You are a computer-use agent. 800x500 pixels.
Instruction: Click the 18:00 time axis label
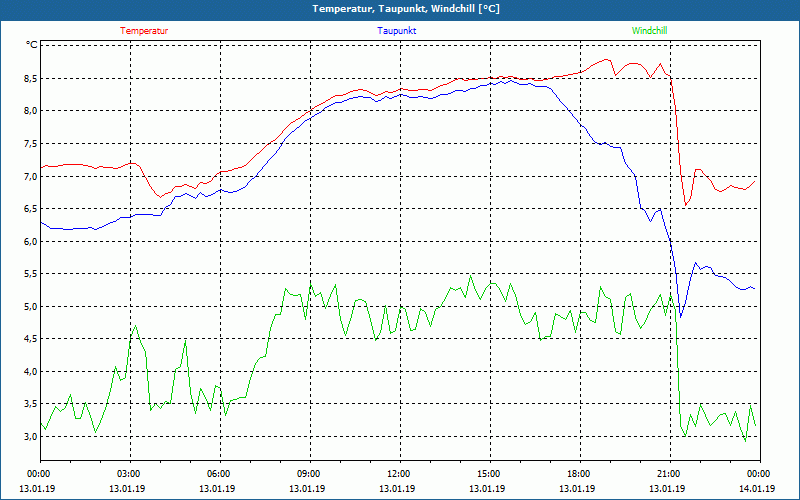tap(581, 474)
